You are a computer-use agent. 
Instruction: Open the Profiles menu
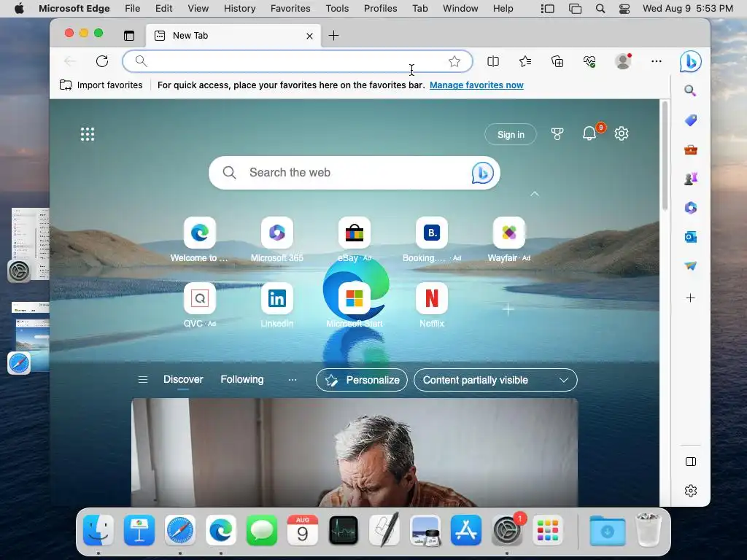click(380, 9)
